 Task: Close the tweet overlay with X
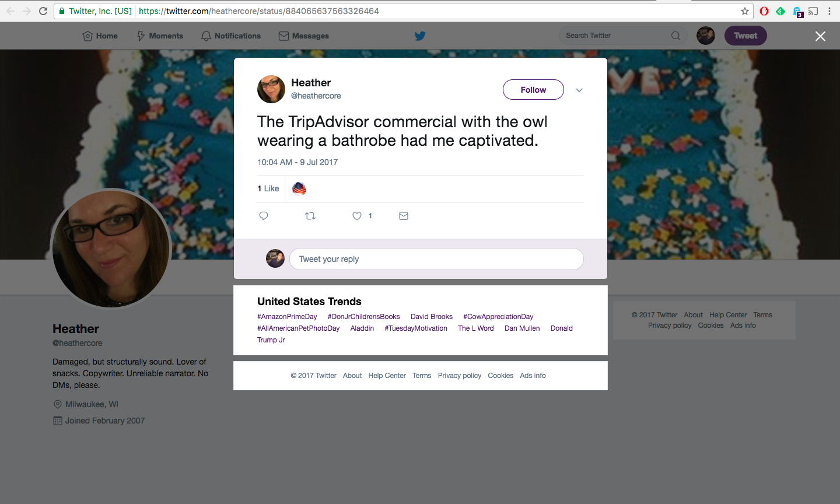(820, 36)
